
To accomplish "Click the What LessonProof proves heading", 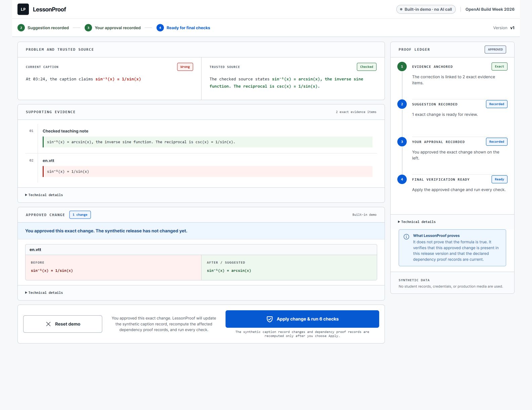I will click(x=436, y=236).
